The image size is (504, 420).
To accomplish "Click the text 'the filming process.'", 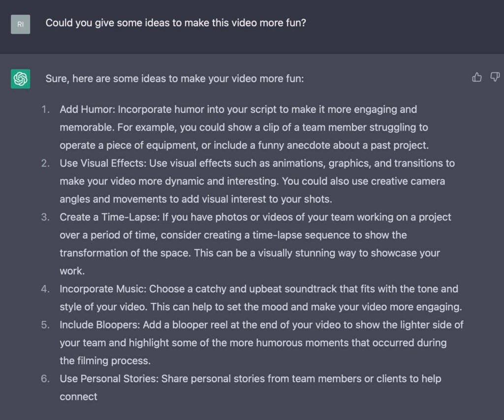I will 105,361.
